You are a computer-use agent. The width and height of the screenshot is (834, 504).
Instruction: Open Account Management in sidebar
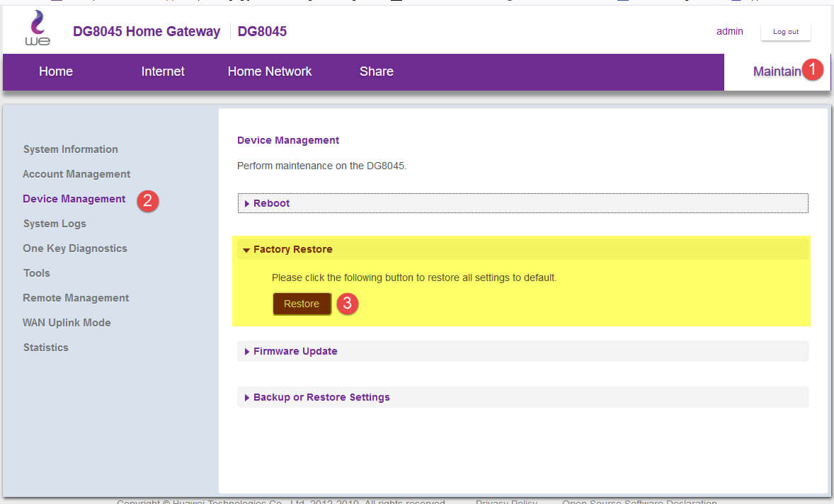(76, 174)
